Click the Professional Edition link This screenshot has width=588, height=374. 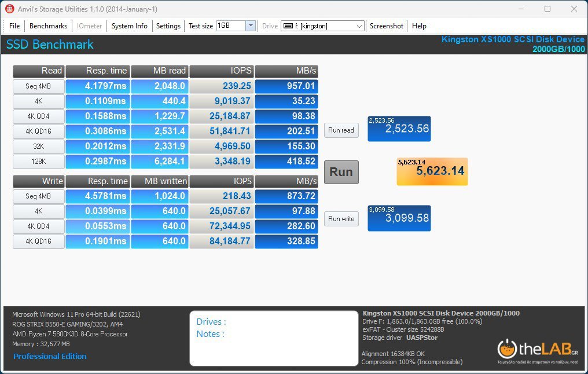coord(50,356)
